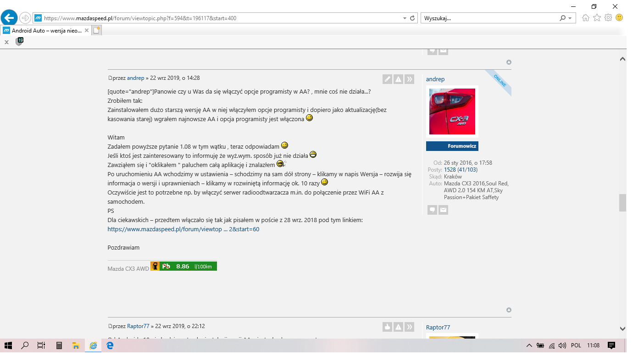The image size is (644, 362).
Task: Send email to andrep via envelope icon
Action: [443, 210]
